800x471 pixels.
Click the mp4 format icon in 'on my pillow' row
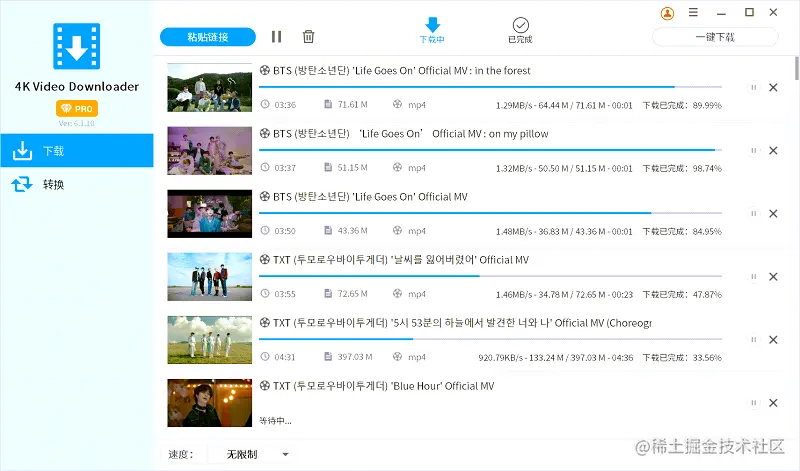click(x=397, y=167)
